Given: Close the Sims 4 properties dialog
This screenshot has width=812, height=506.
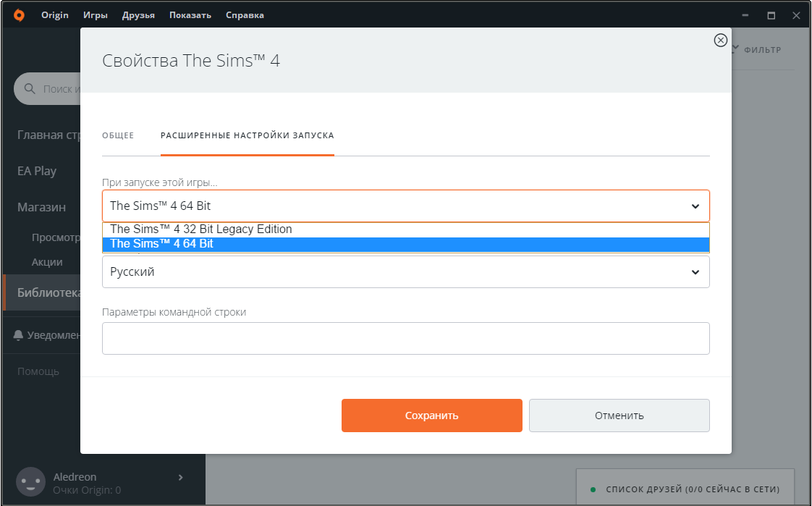Looking at the screenshot, I should tap(720, 41).
